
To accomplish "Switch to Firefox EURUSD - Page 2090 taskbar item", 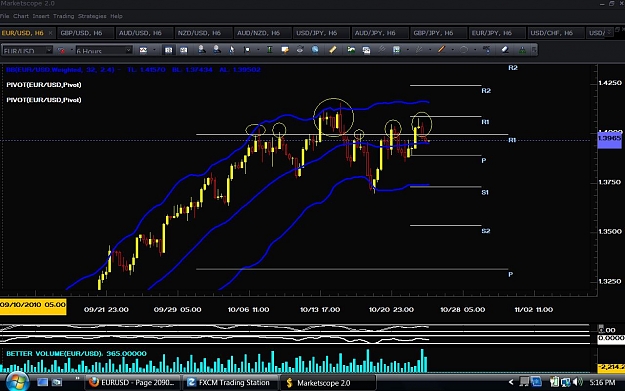I will tap(132, 383).
